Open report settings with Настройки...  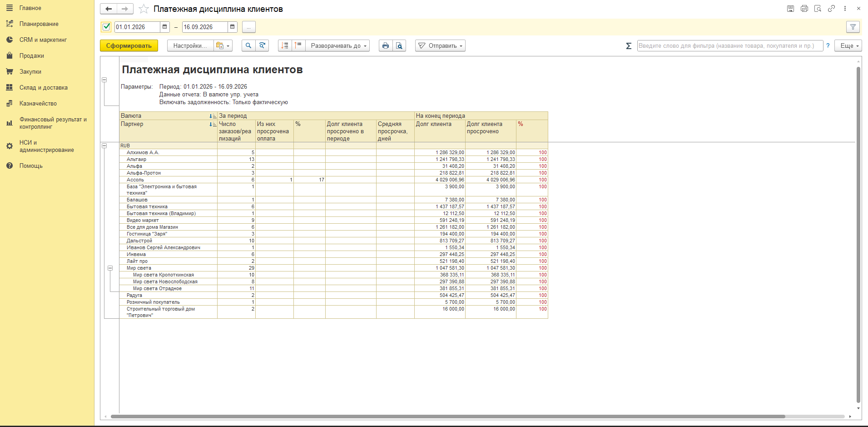(x=190, y=45)
